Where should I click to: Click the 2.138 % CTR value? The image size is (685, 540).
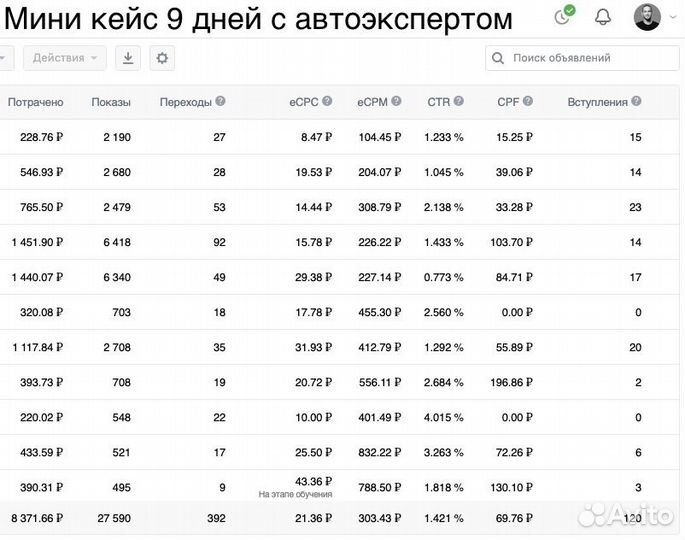(443, 207)
